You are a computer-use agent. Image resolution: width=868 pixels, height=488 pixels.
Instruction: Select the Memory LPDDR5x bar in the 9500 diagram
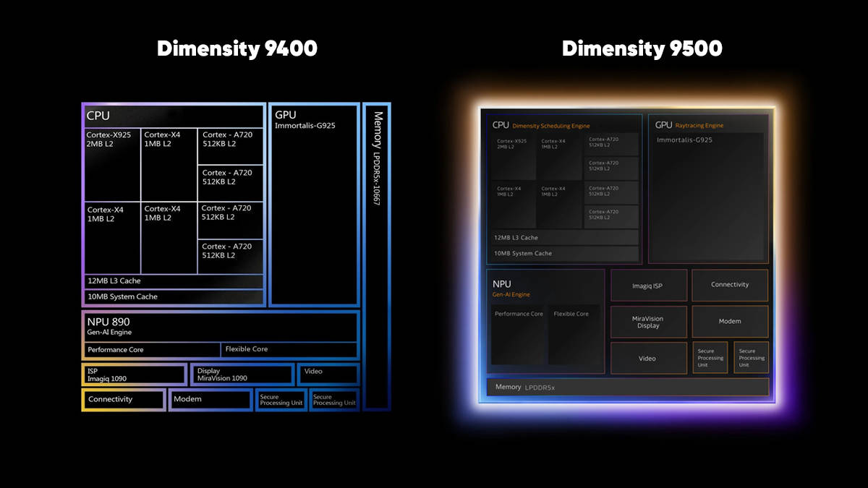tap(628, 387)
